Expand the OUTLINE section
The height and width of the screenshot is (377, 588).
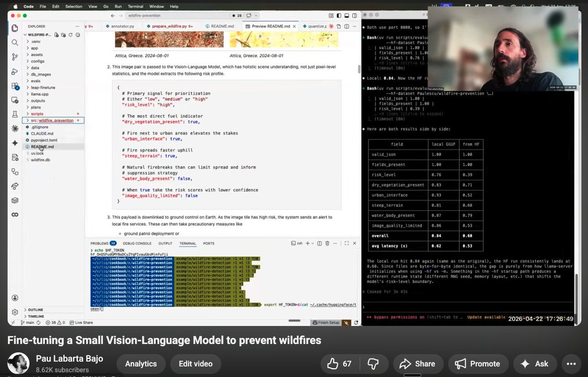(54, 310)
